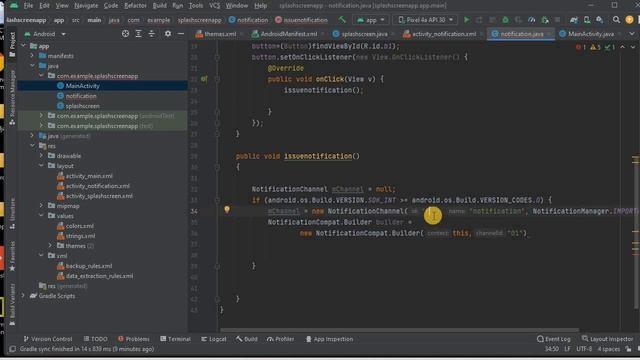Open the Build menu

coord(159,6)
